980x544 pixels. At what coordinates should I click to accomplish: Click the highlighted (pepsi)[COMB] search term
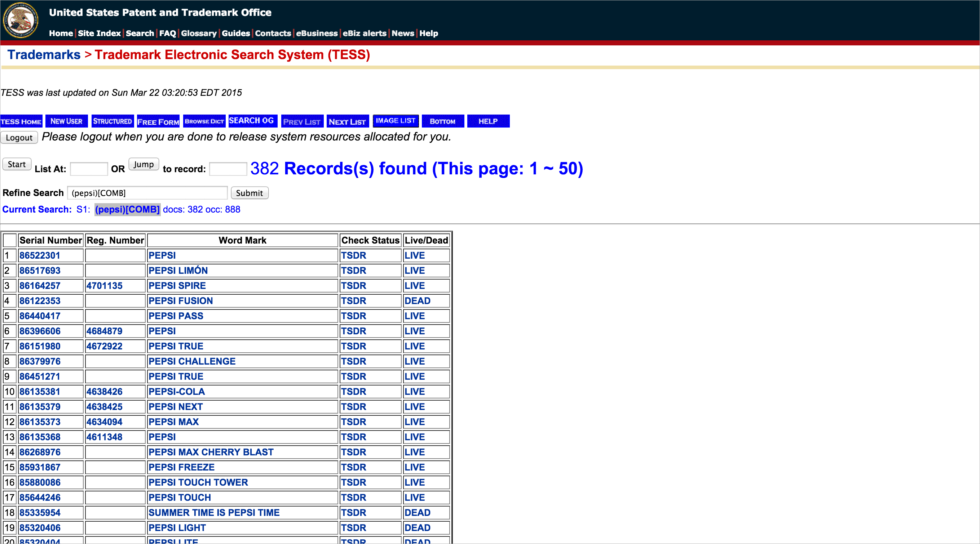tap(127, 209)
